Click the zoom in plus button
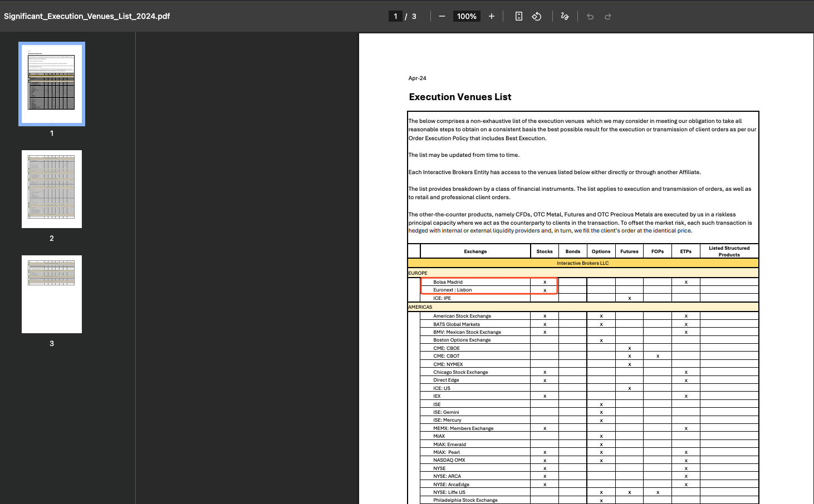 [491, 17]
